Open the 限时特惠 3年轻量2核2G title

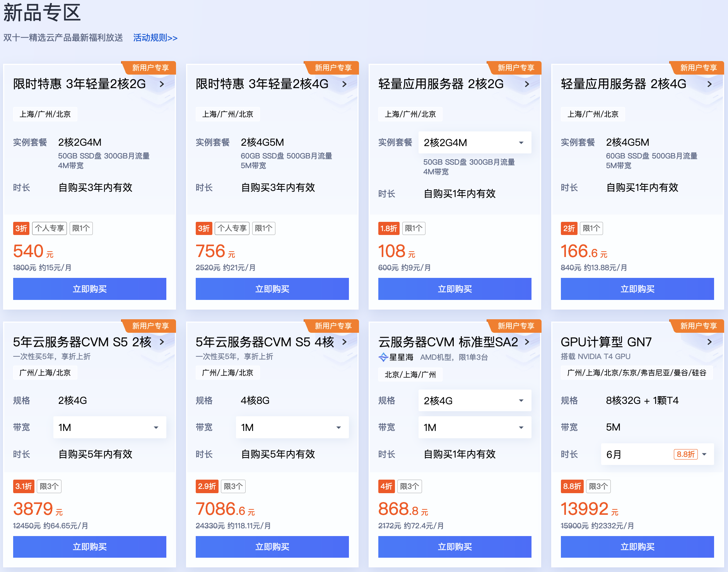click(x=79, y=84)
